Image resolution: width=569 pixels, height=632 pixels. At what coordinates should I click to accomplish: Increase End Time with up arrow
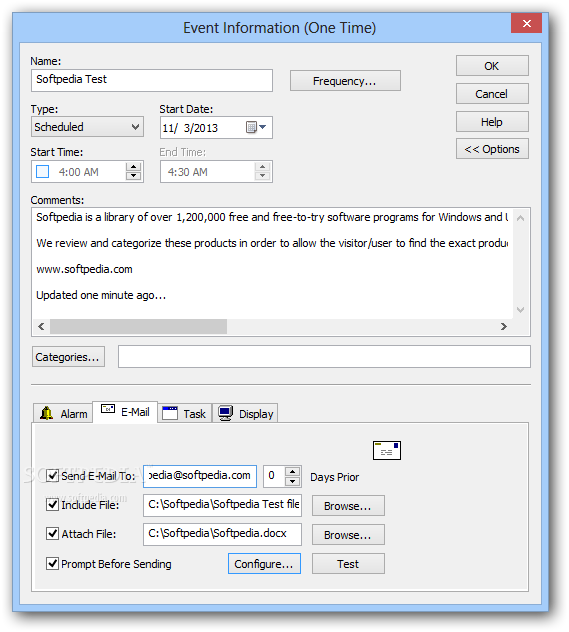point(262,167)
